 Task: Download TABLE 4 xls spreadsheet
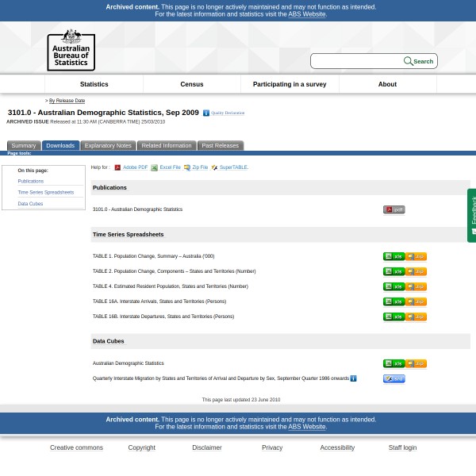point(393,286)
